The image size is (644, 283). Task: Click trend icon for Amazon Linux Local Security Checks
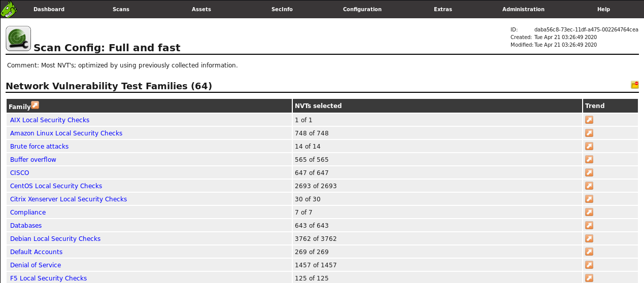(x=589, y=133)
